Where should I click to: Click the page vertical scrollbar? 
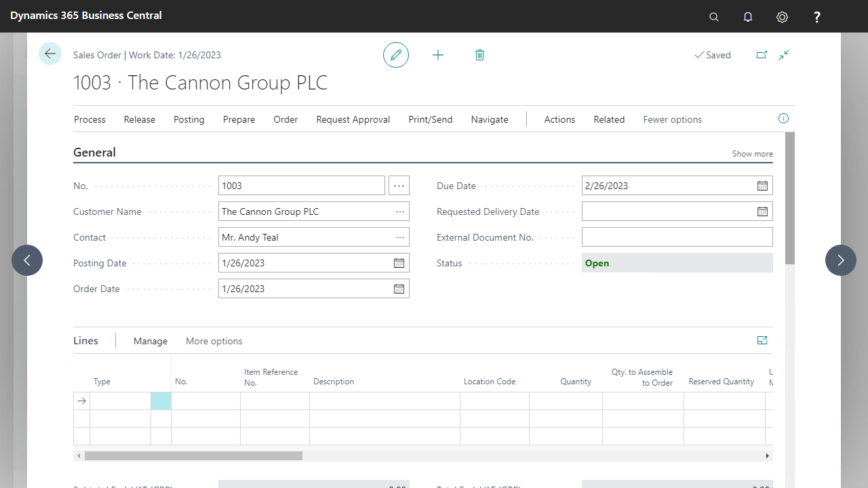coord(790,198)
